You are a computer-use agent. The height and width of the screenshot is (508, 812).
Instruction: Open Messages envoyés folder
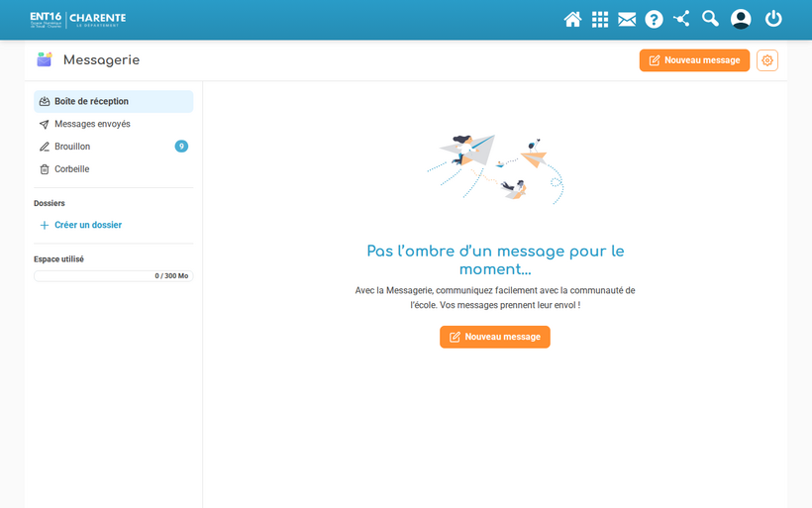(x=114, y=125)
